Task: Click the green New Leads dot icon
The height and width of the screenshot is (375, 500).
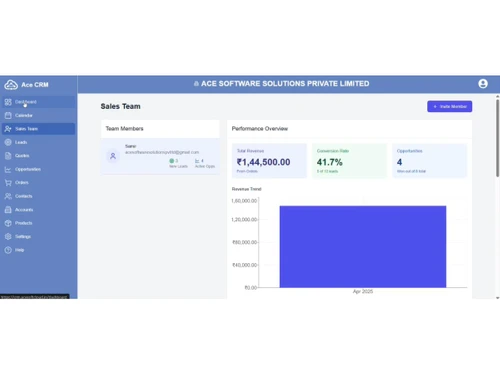Action: [172, 161]
